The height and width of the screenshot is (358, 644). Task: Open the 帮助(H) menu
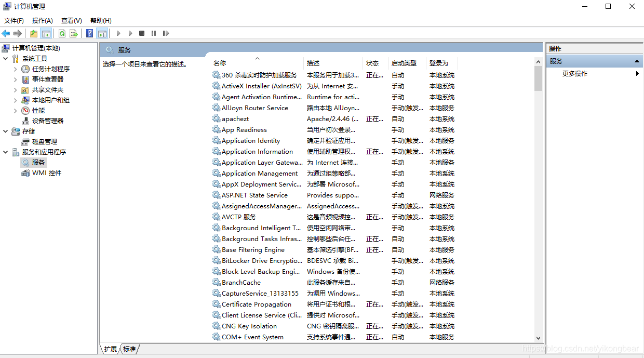[x=101, y=21]
